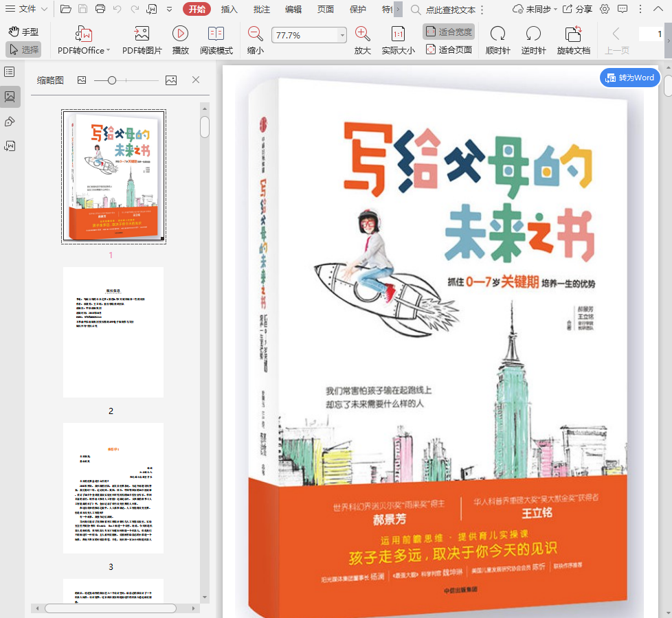Screen dimensions: 672x618
Task: Click the thumbnail panel scroll down arrow
Action: coord(205,597)
